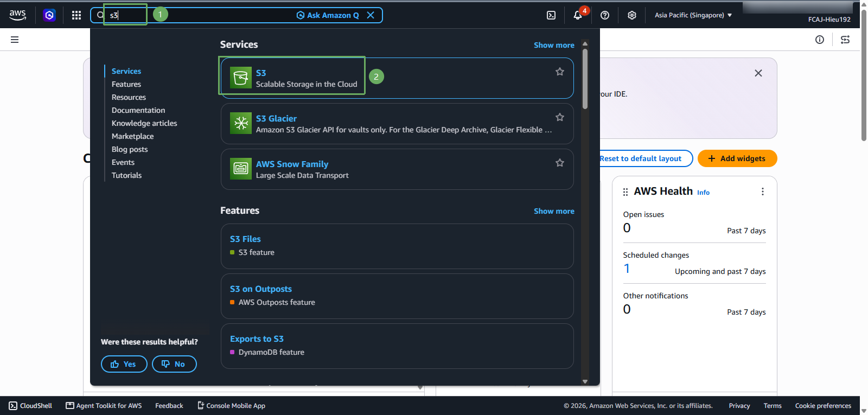868x415 pixels.
Task: Open Amazon Q icon in top bar
Action: tap(49, 15)
